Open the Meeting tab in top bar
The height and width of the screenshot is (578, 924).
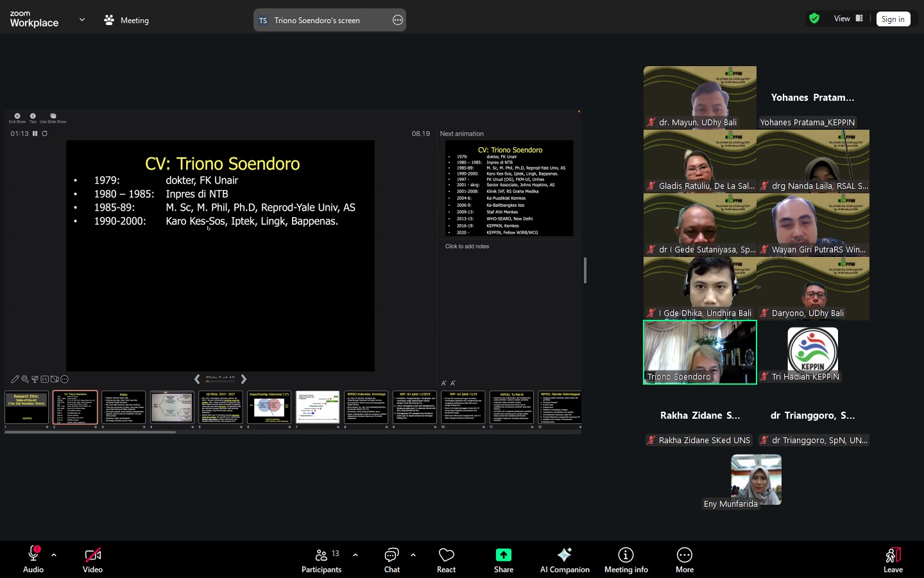[126, 21]
